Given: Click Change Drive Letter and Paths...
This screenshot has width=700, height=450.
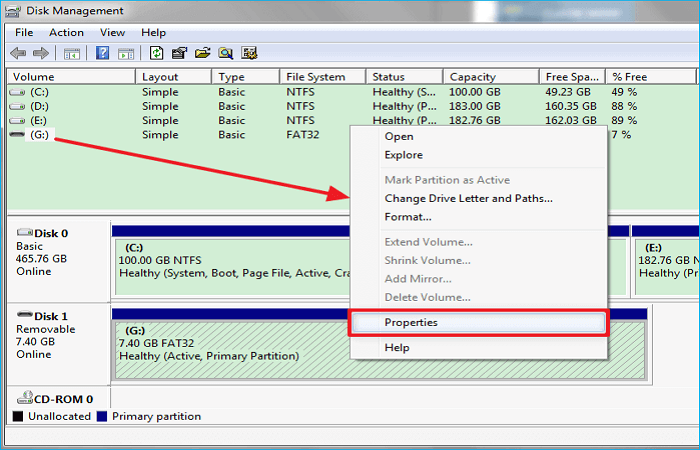Looking at the screenshot, I should pyautogui.click(x=468, y=198).
